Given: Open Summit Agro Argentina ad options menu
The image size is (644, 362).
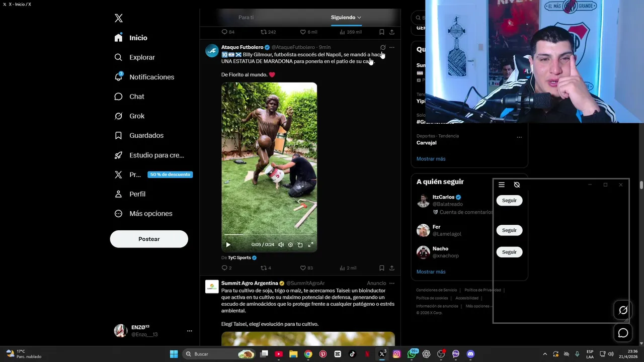Looking at the screenshot, I should 392,283.
